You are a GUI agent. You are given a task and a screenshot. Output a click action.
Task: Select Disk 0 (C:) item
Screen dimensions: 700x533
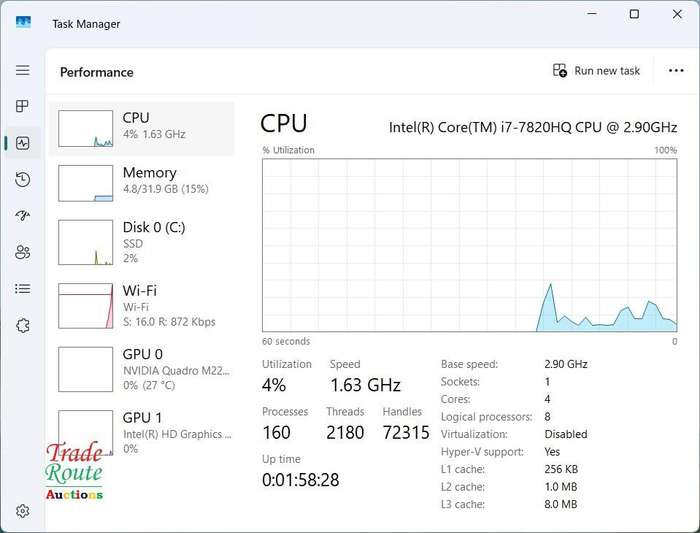click(x=141, y=242)
